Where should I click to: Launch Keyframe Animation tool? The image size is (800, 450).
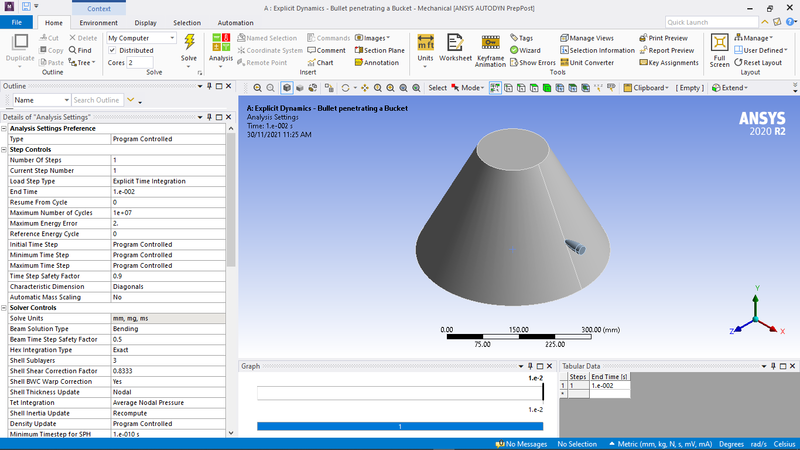tap(490, 42)
